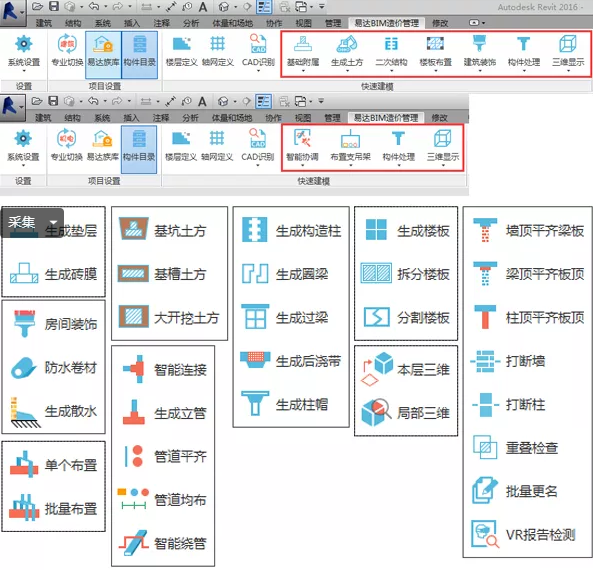This screenshot has width=593, height=572.
Task: Open the VR报告检测 tool
Action: tap(524, 535)
